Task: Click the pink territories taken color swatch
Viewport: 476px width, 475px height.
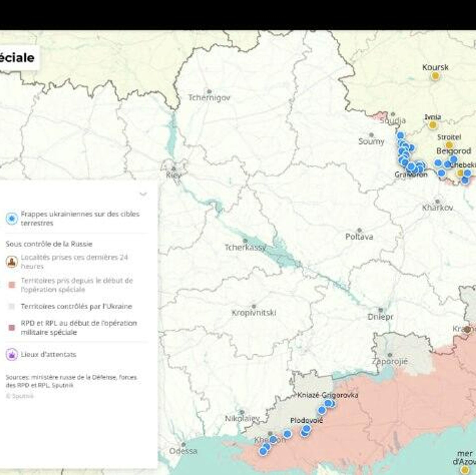Action: click(x=12, y=285)
